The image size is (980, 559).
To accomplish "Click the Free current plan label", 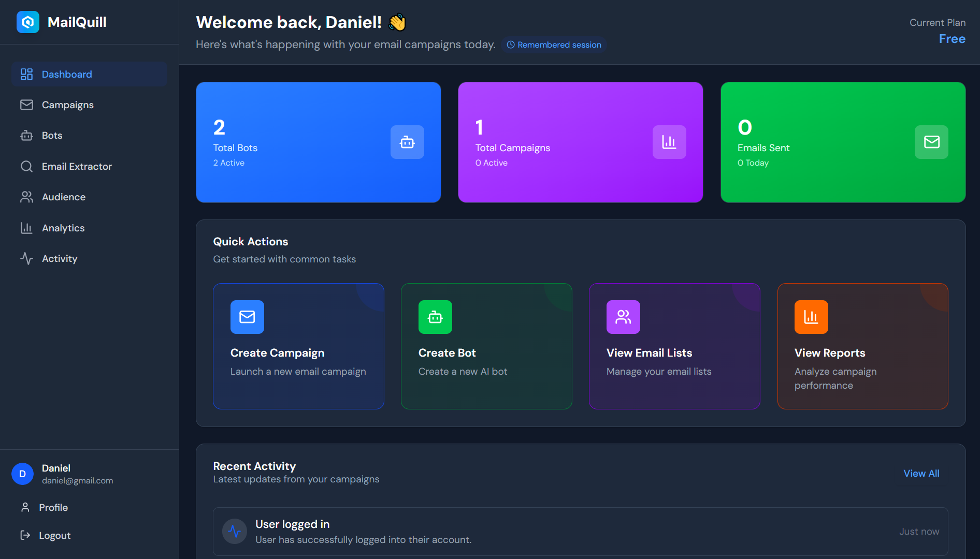I will [952, 39].
